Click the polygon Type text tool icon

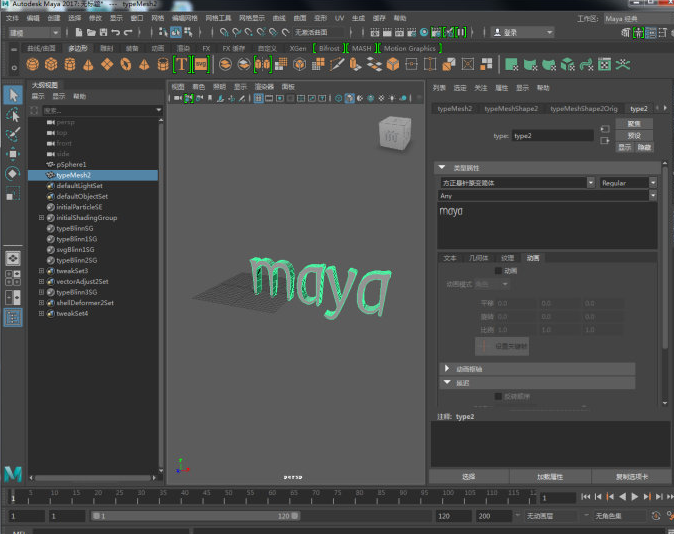tap(182, 64)
